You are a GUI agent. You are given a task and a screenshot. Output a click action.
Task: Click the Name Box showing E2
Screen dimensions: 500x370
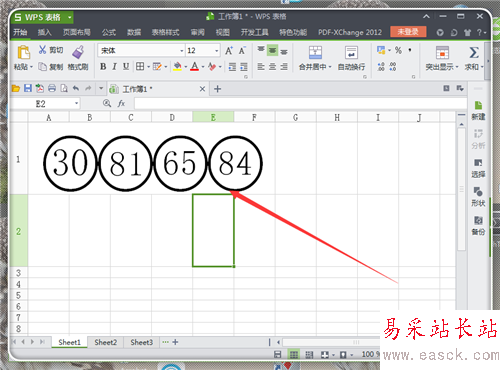click(x=44, y=104)
